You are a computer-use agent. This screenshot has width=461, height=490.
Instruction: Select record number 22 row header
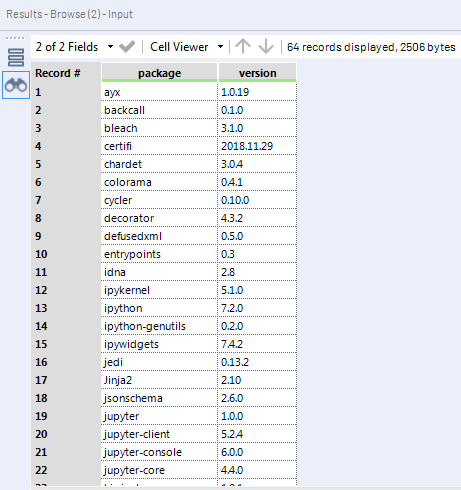[66, 470]
